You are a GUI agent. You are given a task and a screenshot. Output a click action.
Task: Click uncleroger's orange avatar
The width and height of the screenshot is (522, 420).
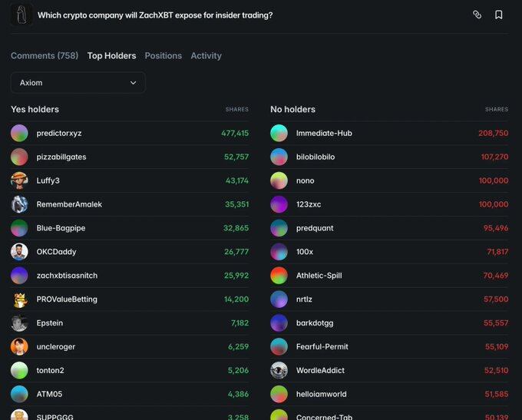tap(19, 347)
